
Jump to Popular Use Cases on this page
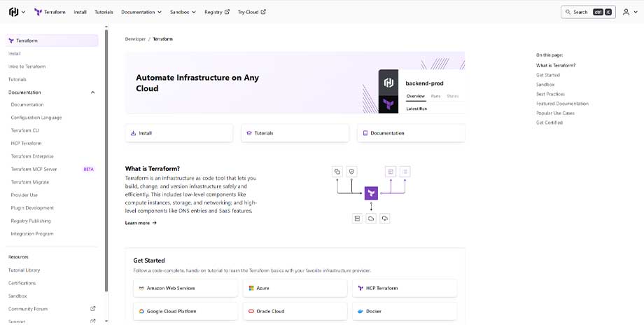point(555,113)
